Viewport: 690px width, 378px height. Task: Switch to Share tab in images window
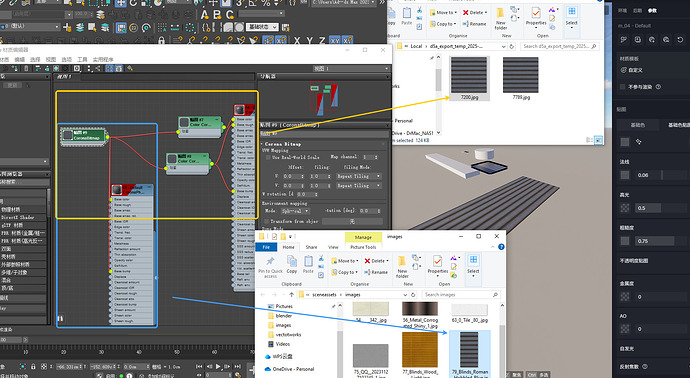(311, 247)
